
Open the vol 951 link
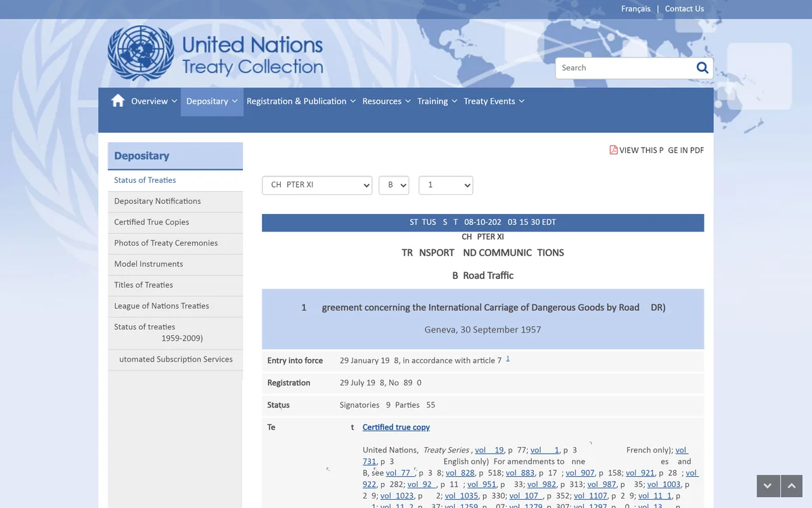tap(481, 485)
